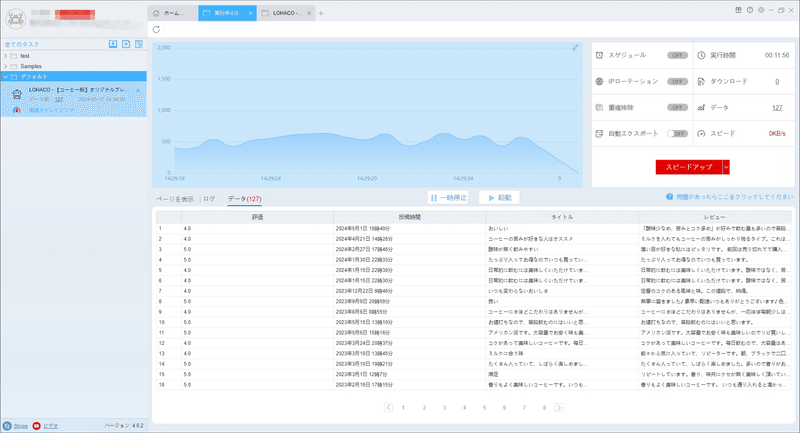This screenshot has width=800, height=433.
Task: Add a new tab with the plus icon
Action: [321, 13]
